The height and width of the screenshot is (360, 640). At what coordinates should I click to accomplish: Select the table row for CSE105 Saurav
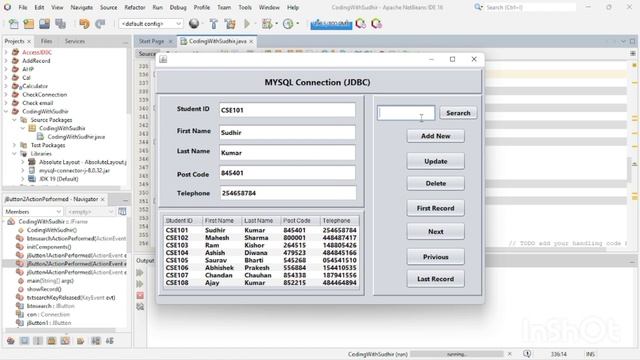[261, 260]
